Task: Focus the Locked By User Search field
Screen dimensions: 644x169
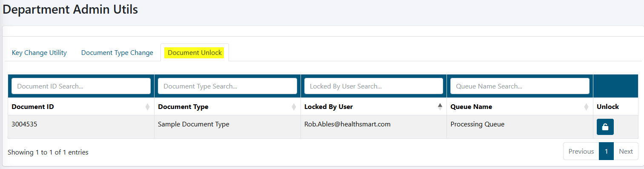Action: 374,86
